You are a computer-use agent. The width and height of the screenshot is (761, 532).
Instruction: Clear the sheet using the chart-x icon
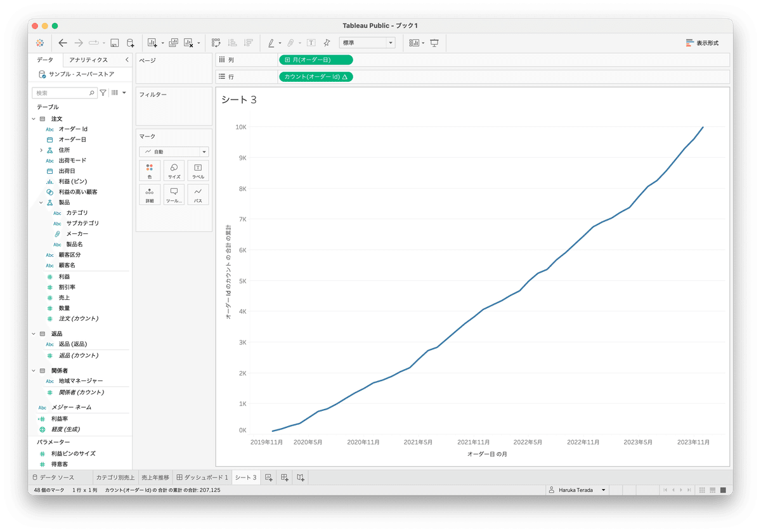click(x=188, y=43)
